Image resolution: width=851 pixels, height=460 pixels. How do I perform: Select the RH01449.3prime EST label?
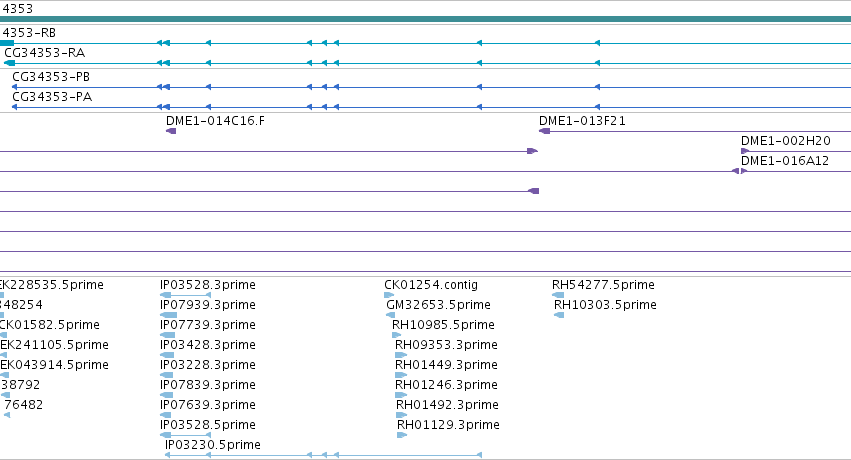[446, 365]
